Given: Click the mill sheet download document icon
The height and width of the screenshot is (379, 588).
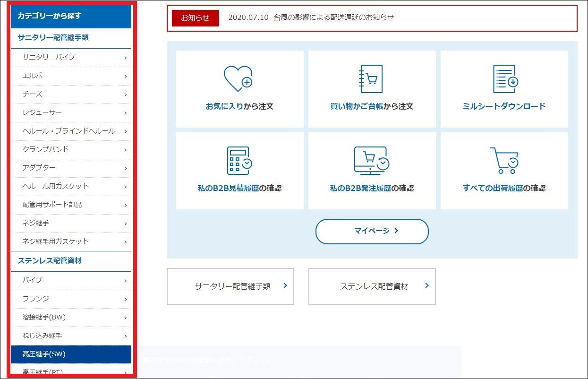Looking at the screenshot, I should pyautogui.click(x=505, y=78).
